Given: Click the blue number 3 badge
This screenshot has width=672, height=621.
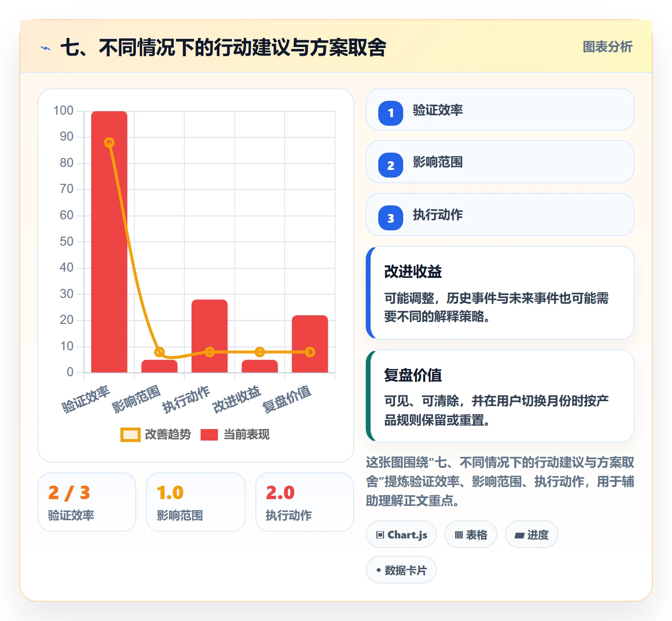Looking at the screenshot, I should pos(391,218).
